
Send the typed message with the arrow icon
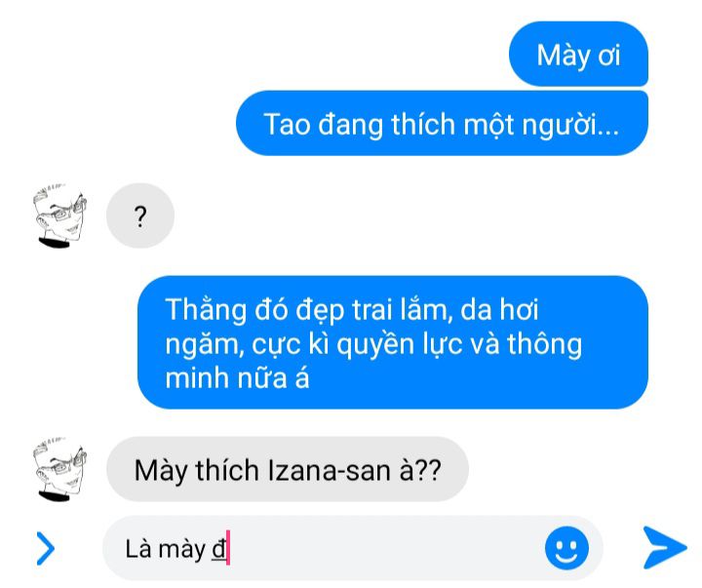(x=665, y=548)
